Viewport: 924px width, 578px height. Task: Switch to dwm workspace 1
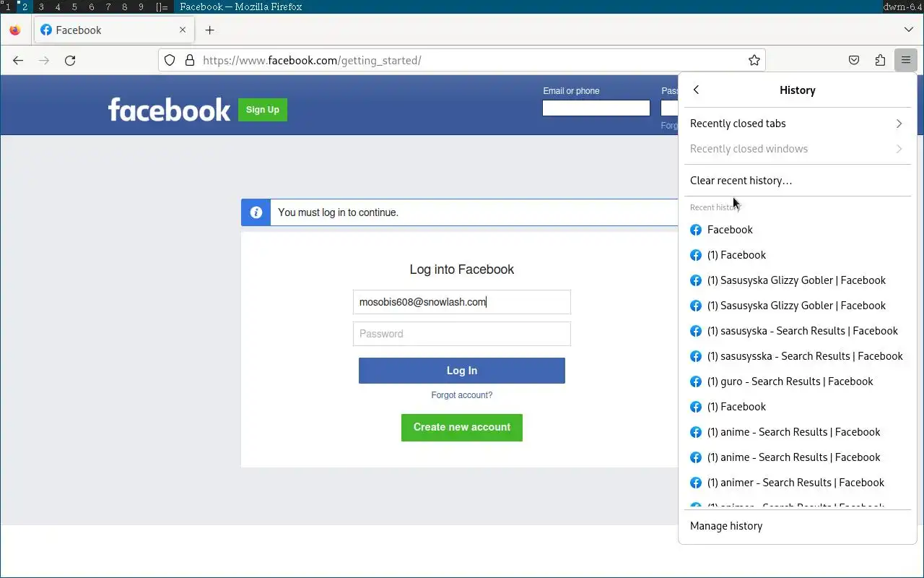[8, 7]
